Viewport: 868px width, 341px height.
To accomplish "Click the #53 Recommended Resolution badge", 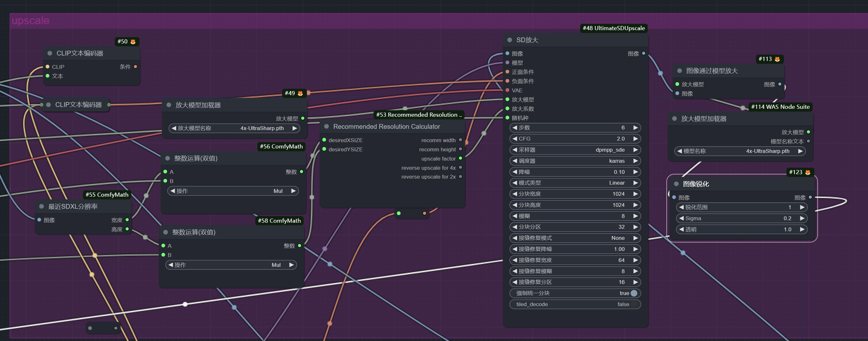I will (419, 115).
